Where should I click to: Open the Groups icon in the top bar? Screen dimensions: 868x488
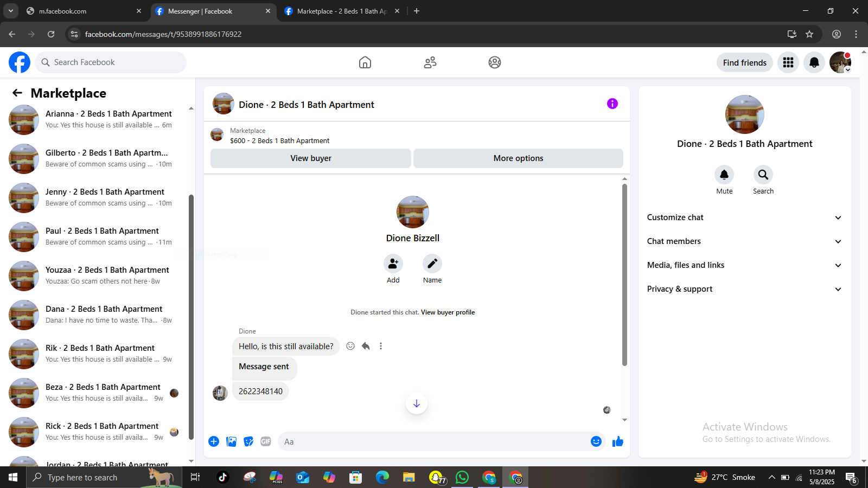(495, 62)
